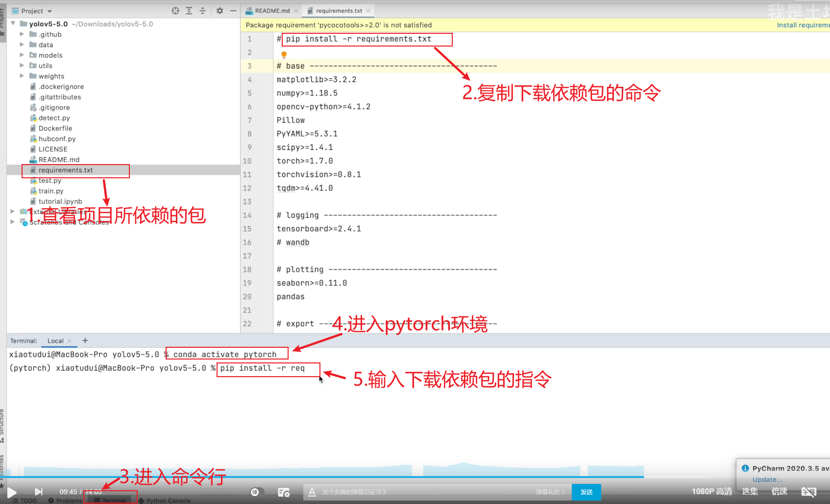Viewport: 830px width, 504px height.
Task: Open 1080P 高清 quality selector
Action: click(711, 491)
